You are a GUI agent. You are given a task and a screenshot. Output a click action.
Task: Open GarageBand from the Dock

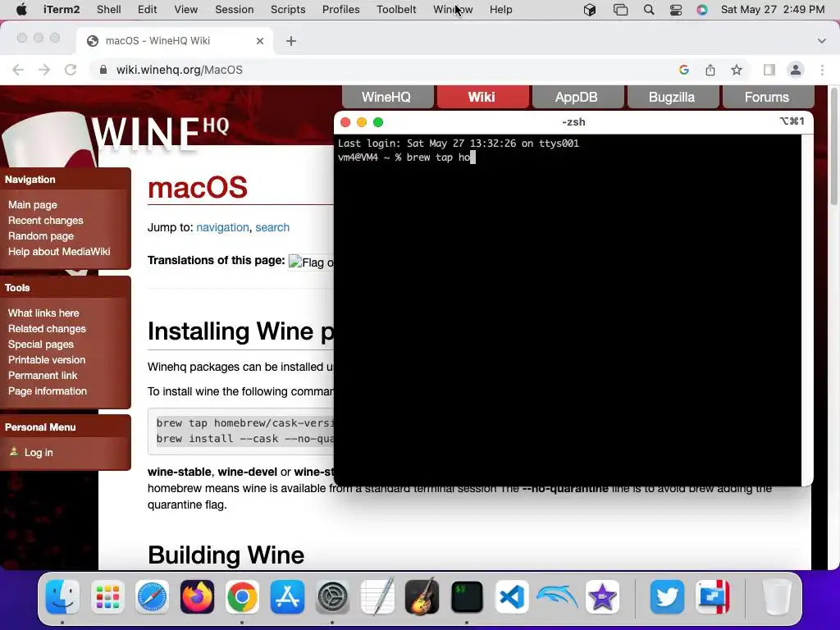pyautogui.click(x=422, y=597)
